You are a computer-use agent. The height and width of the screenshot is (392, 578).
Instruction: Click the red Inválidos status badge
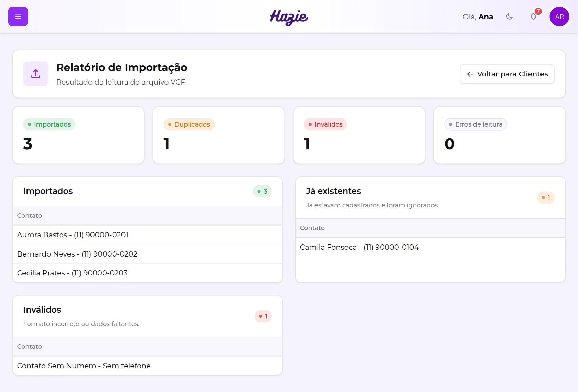point(325,124)
